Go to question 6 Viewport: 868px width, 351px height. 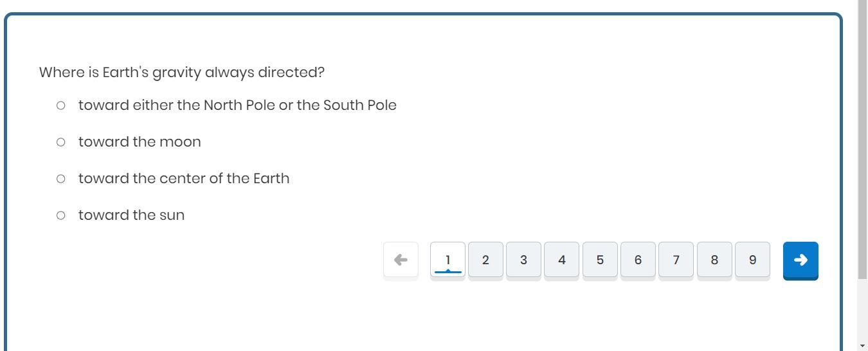click(638, 260)
